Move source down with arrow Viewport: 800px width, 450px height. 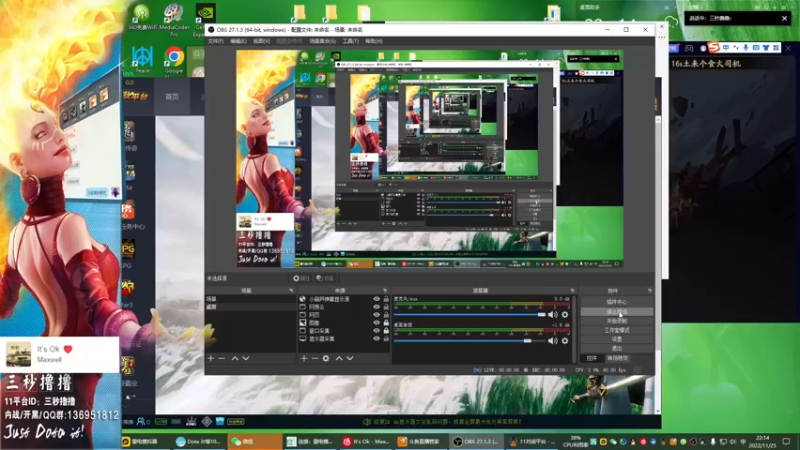pos(350,358)
